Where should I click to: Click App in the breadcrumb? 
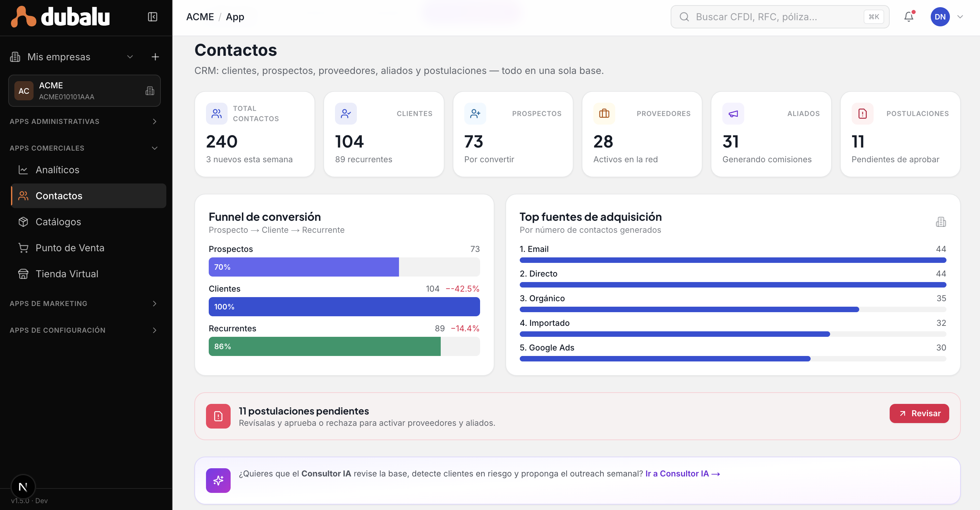tap(235, 17)
